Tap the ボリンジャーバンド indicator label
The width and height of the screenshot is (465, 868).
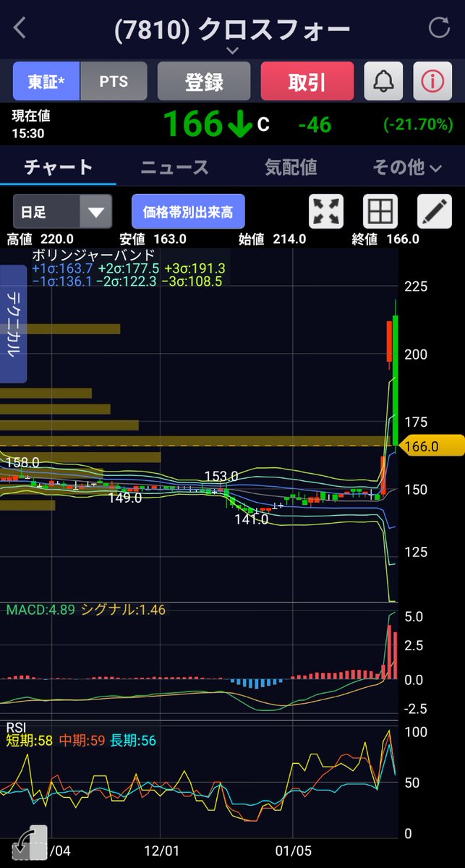(94, 255)
